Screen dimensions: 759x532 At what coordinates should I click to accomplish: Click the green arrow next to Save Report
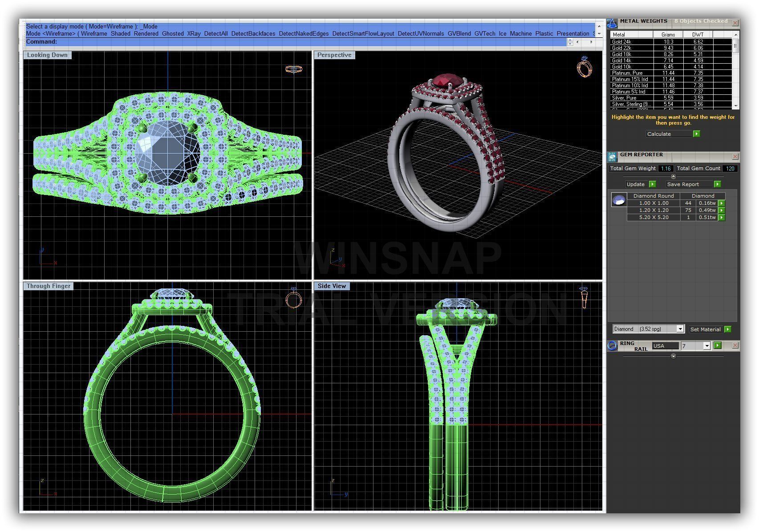pyautogui.click(x=717, y=184)
